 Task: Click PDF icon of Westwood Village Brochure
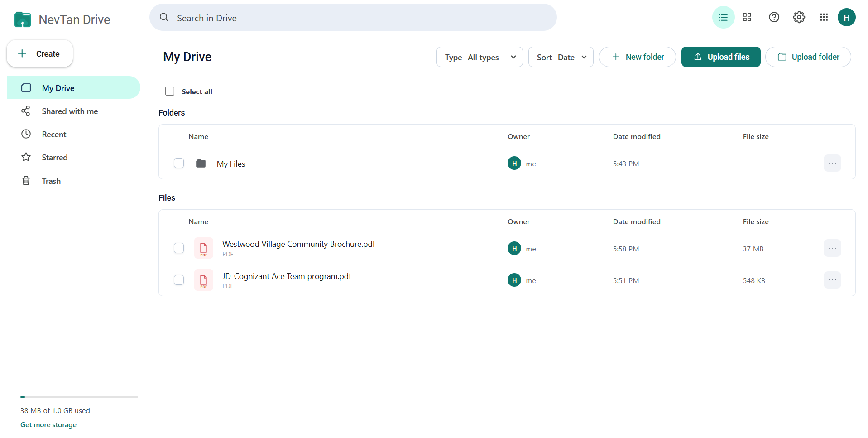tap(204, 248)
